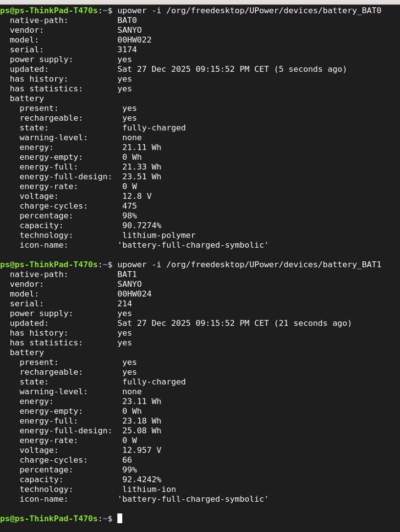Click the charge-cycles value 475
The height and width of the screenshot is (532, 400).
(x=130, y=206)
